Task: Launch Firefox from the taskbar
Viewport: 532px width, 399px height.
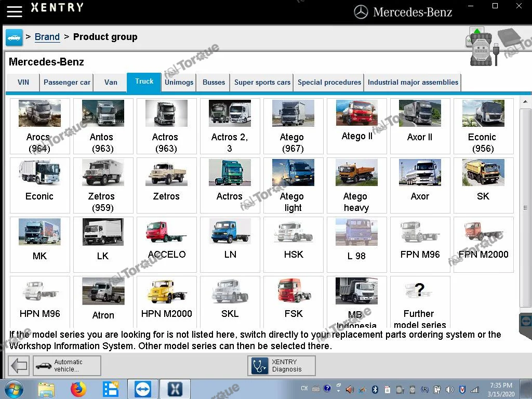Action: click(x=78, y=390)
